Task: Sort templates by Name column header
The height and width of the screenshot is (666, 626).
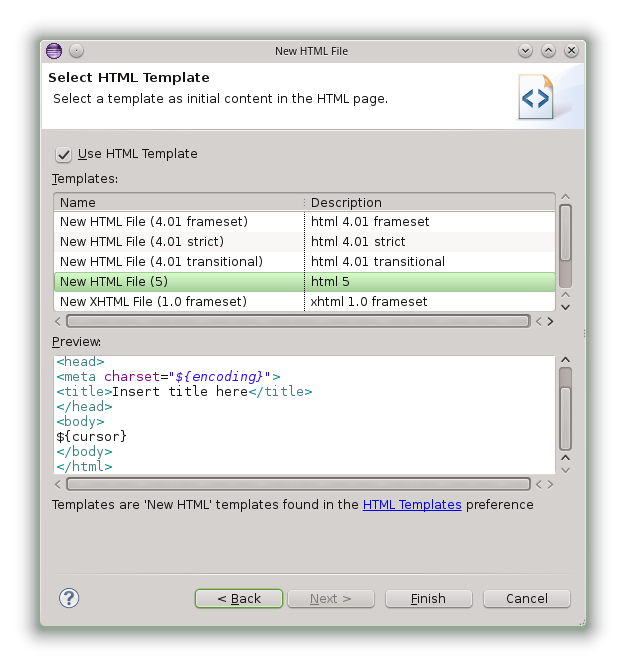Action: (179, 203)
